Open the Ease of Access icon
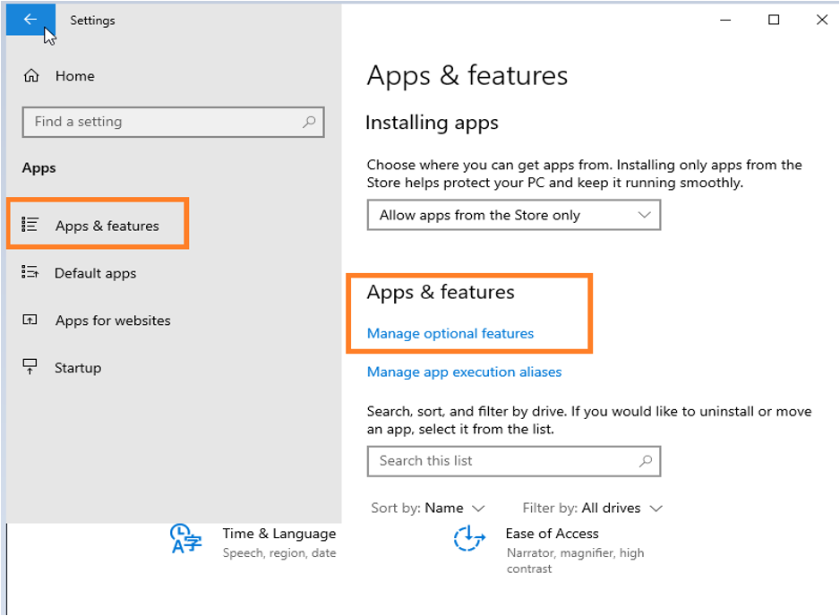Viewport: 840px width, 616px height. coord(469,540)
